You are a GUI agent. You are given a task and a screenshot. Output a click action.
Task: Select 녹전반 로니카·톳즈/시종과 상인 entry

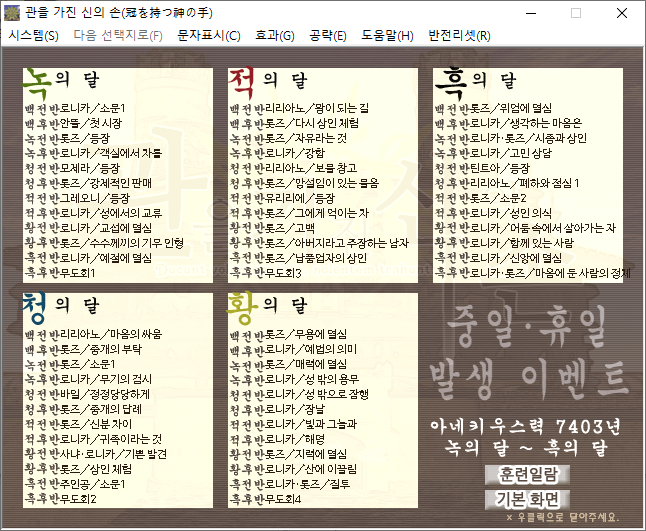(x=511, y=138)
